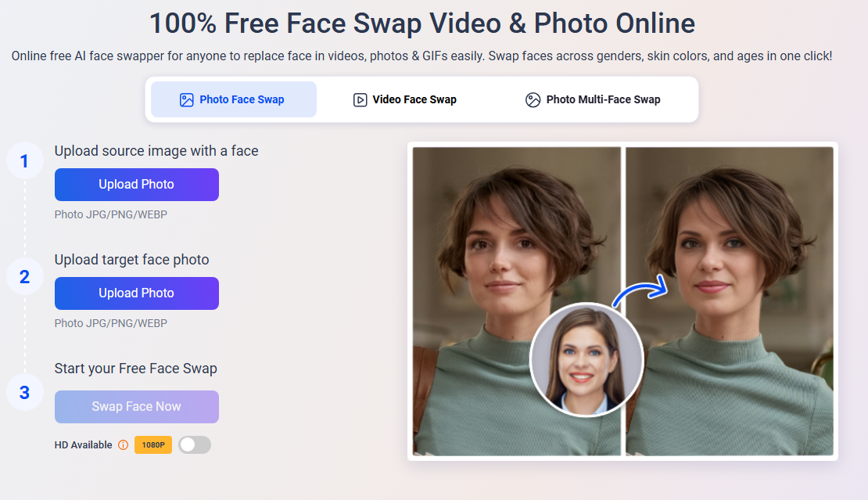Image resolution: width=868 pixels, height=500 pixels.
Task: Switch to the Video Face Swap tab
Action: pos(404,99)
